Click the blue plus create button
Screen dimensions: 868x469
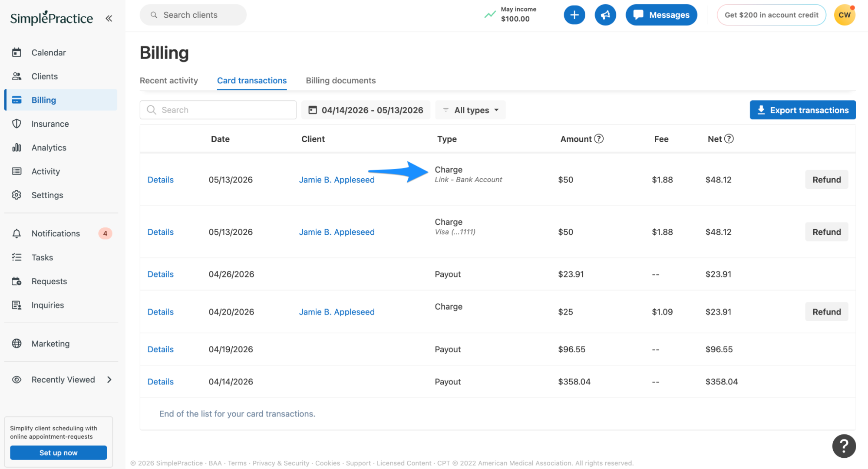[x=574, y=15]
